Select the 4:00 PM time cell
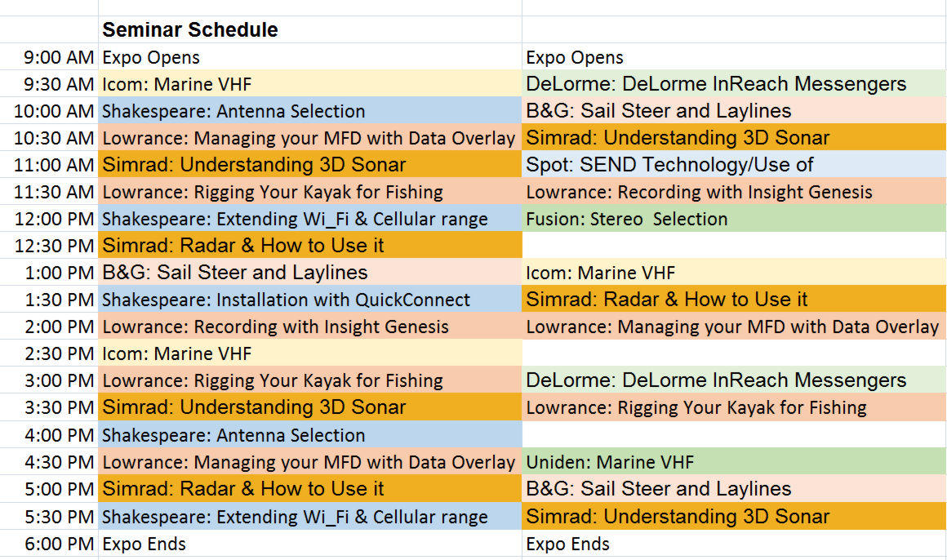 click(49, 434)
